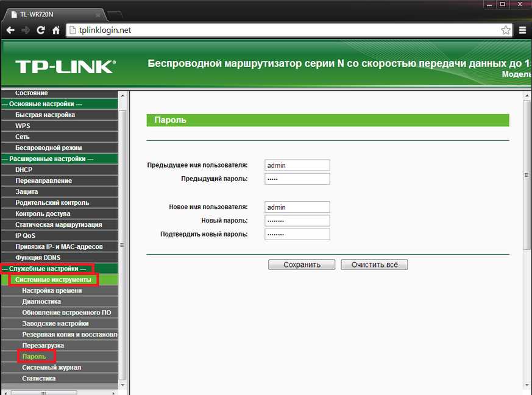
Task: Click the browser Back arrow
Action: pyautogui.click(x=10, y=30)
